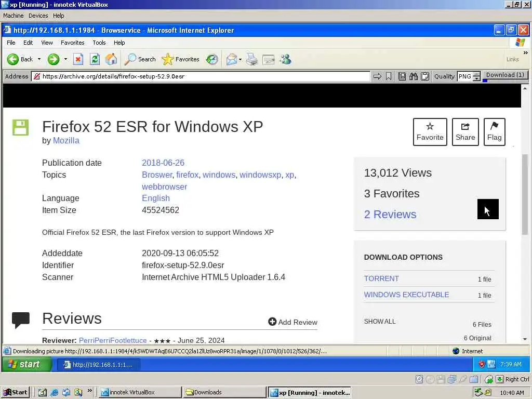Click the clipboard icon left of Quality

pyautogui.click(x=425, y=76)
